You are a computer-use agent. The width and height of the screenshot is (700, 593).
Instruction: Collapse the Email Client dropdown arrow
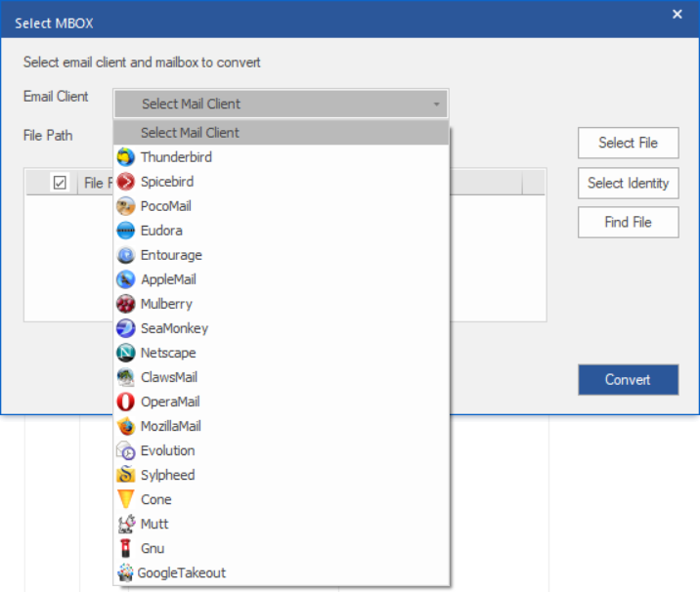(436, 104)
